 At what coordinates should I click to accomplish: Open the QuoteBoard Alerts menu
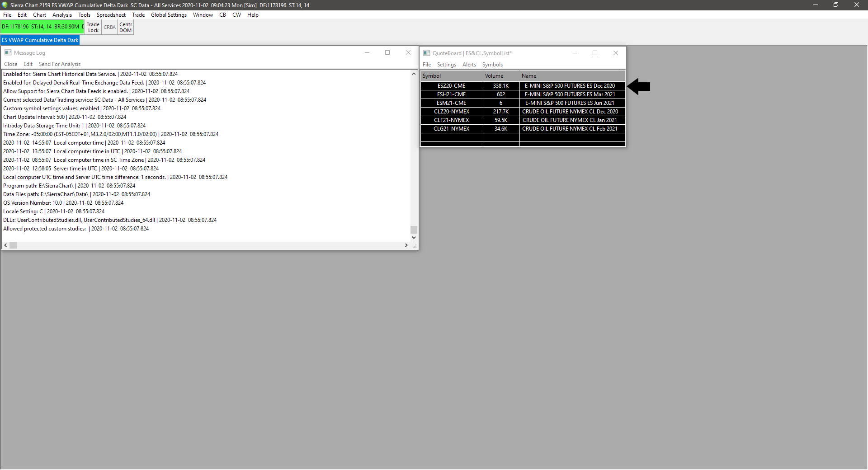click(469, 65)
